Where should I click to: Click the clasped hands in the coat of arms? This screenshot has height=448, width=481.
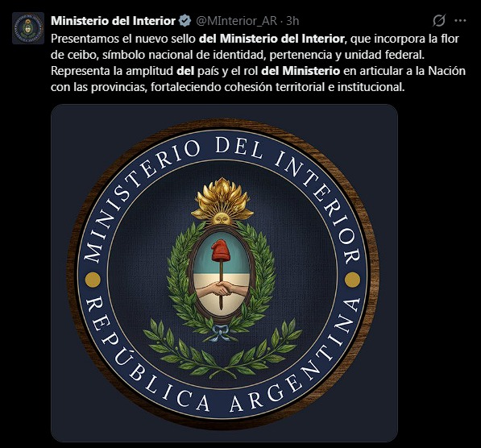coord(222,288)
